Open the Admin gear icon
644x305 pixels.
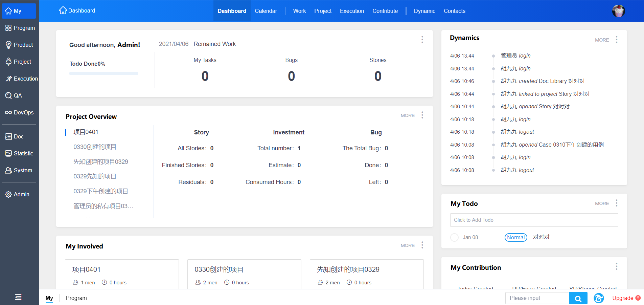(x=8, y=194)
